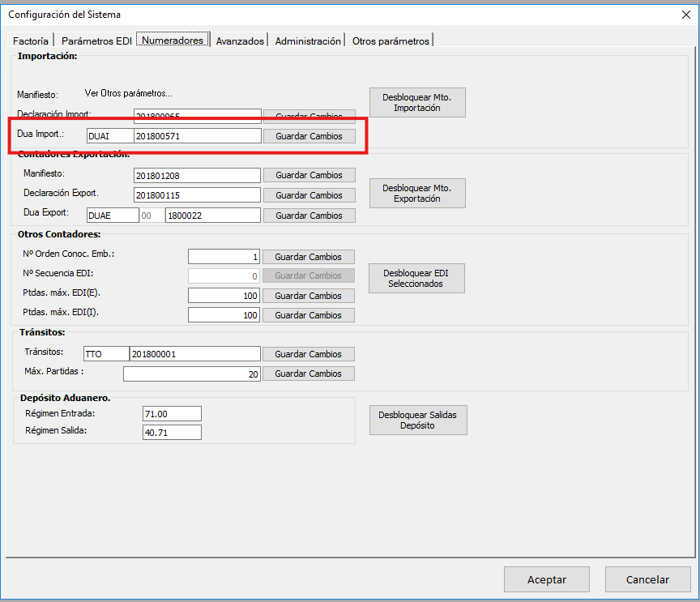This screenshot has height=602, width=700.
Task: Open the Parámetros EDI tab
Action: coord(95,41)
